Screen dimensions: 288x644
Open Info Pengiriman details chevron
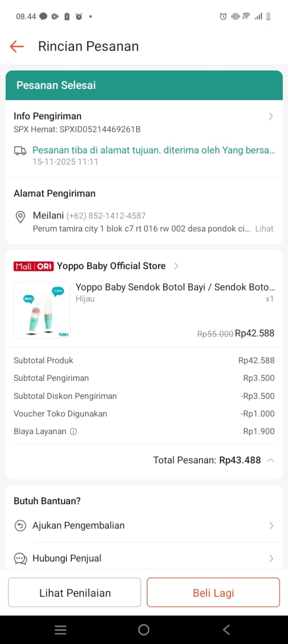point(271,116)
